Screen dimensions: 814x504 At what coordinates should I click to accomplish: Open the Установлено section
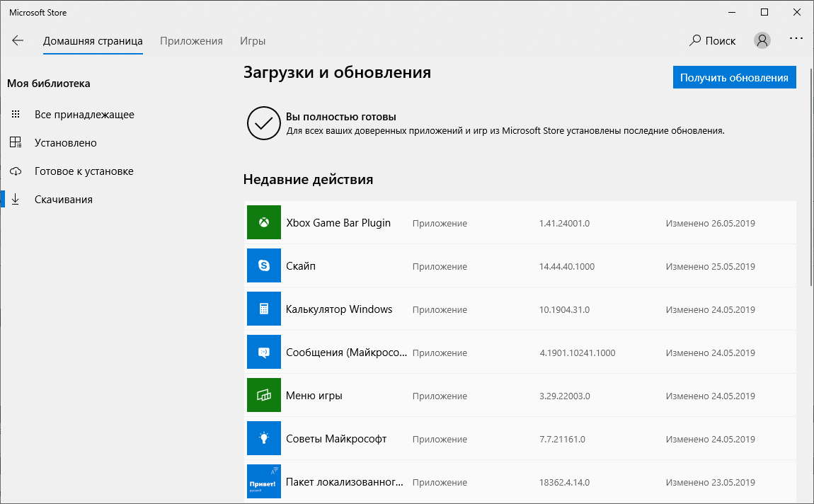click(66, 143)
